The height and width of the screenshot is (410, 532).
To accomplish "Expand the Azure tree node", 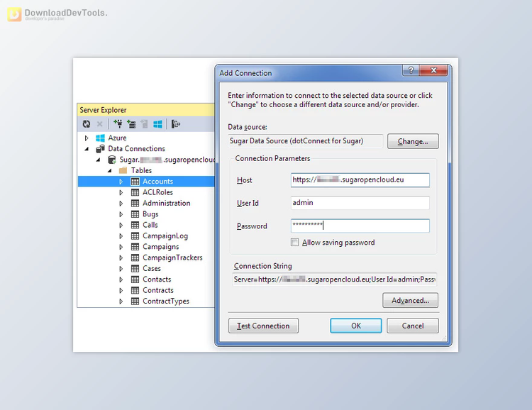I will (x=87, y=138).
